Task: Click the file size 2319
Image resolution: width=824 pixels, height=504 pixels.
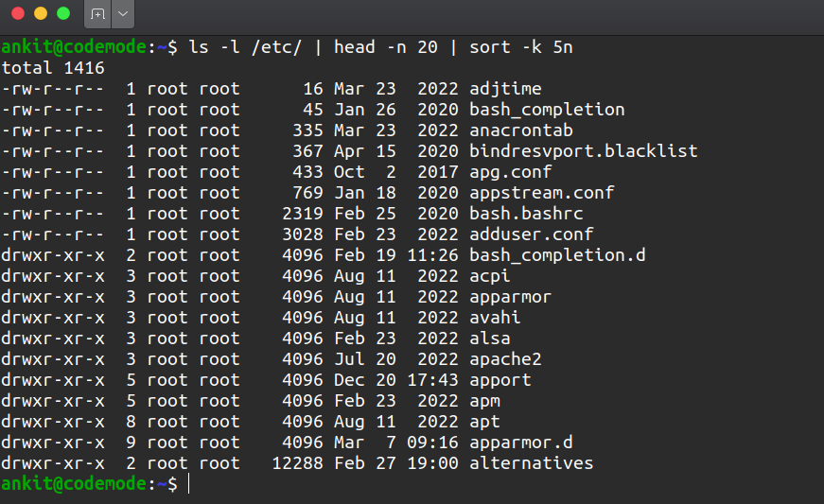Action: click(303, 214)
